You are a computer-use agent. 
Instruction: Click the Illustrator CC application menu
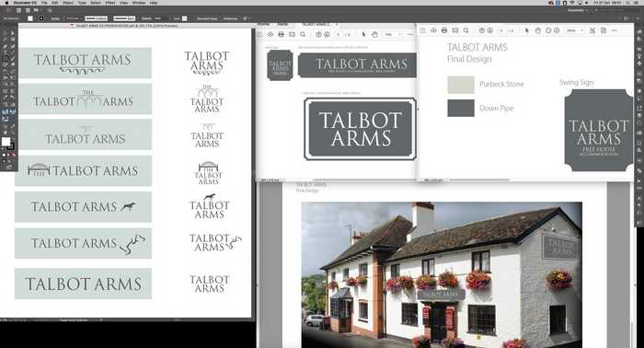pyautogui.click(x=26, y=3)
